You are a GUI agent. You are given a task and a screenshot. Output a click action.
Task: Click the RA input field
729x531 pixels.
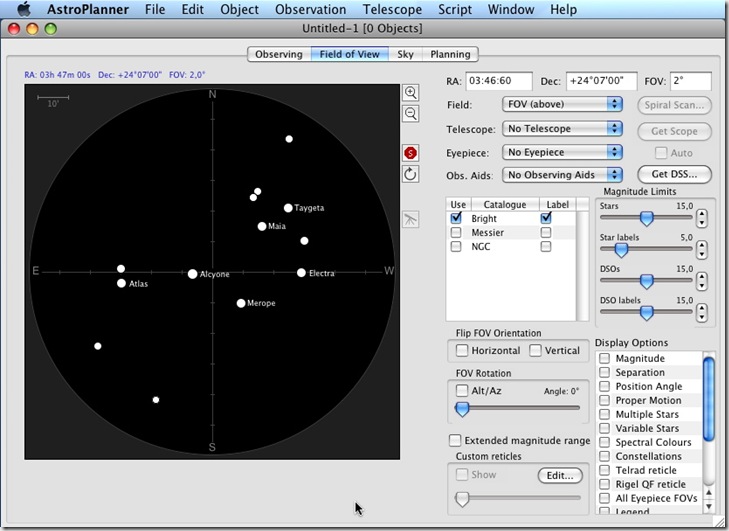coord(499,81)
